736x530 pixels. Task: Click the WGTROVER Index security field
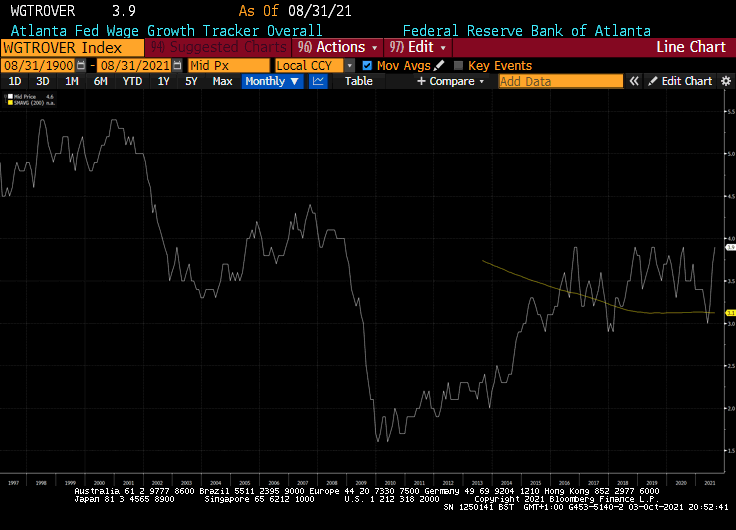point(72,47)
